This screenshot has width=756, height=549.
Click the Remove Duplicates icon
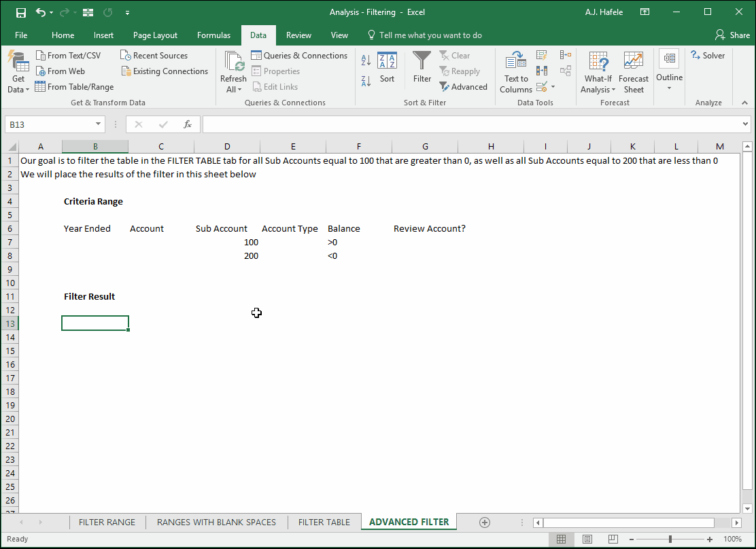click(x=542, y=71)
